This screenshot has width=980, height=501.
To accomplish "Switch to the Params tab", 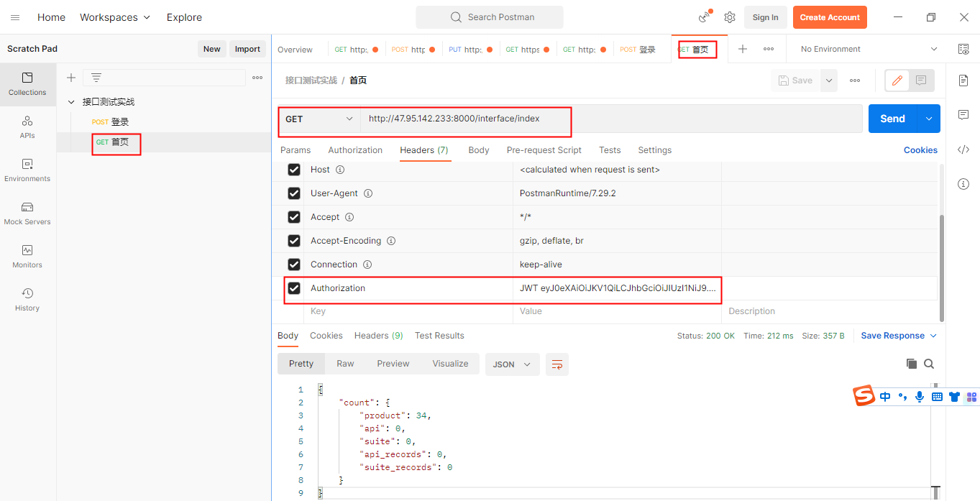I will [x=296, y=150].
